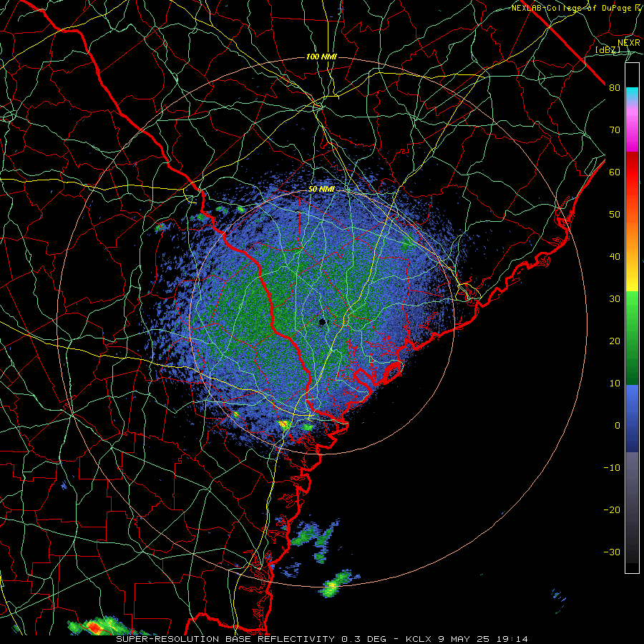
Task: Click the 40 dBZ scale value
Action: pyautogui.click(x=615, y=257)
